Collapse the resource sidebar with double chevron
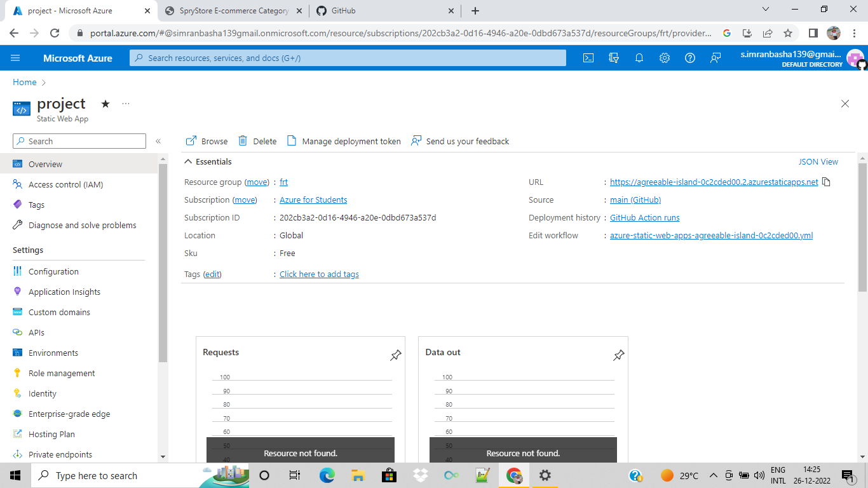The width and height of the screenshot is (868, 488). coord(158,141)
